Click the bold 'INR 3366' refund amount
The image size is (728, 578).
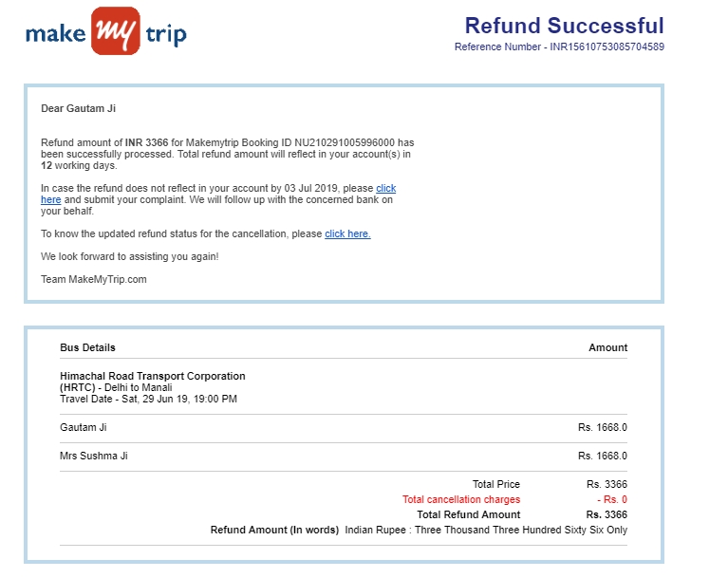pyautogui.click(x=146, y=142)
